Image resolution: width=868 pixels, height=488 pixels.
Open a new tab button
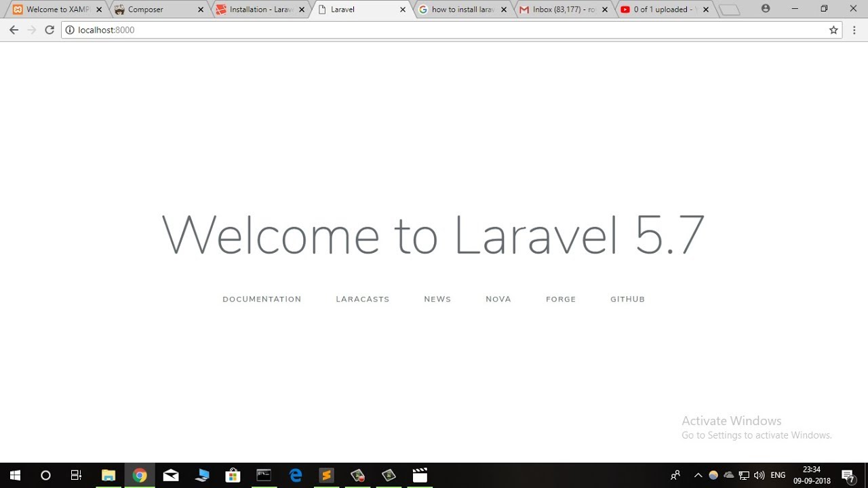coord(729,10)
